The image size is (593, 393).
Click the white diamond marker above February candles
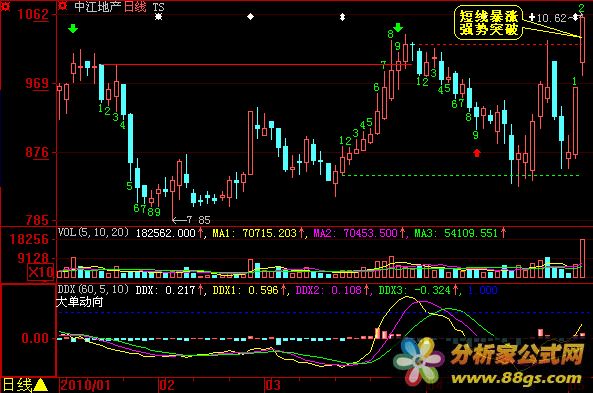[x=250, y=17]
